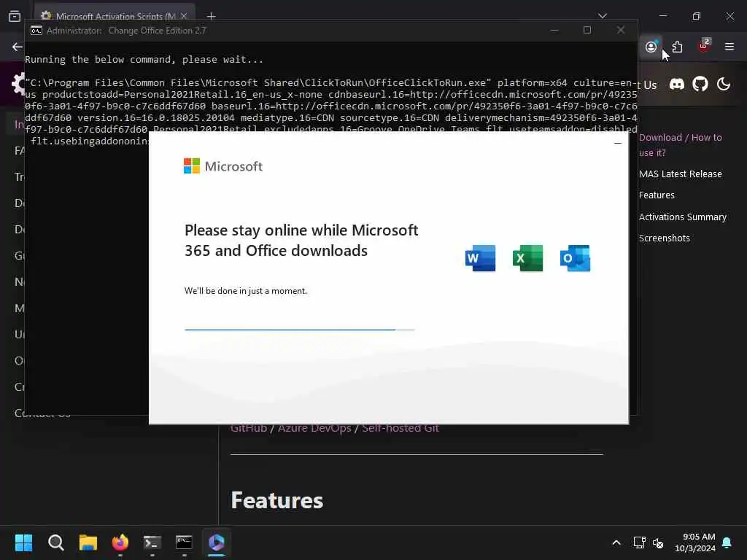747x560 pixels.
Task: Click the Microsoft logo in installer
Action: click(x=223, y=166)
